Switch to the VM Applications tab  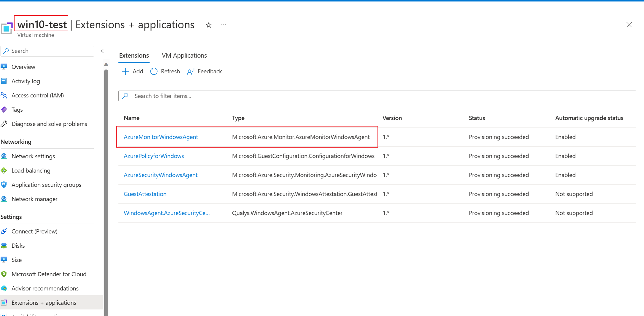pos(184,56)
